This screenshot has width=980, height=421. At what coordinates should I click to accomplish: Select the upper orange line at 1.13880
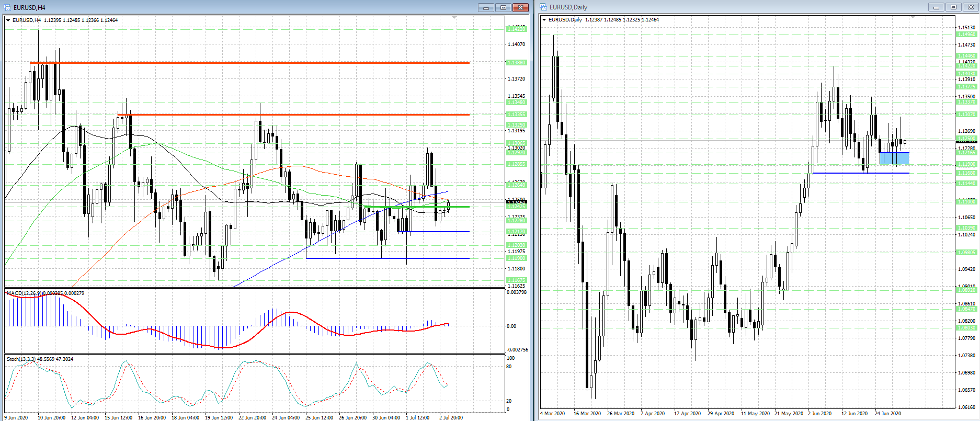click(249, 63)
